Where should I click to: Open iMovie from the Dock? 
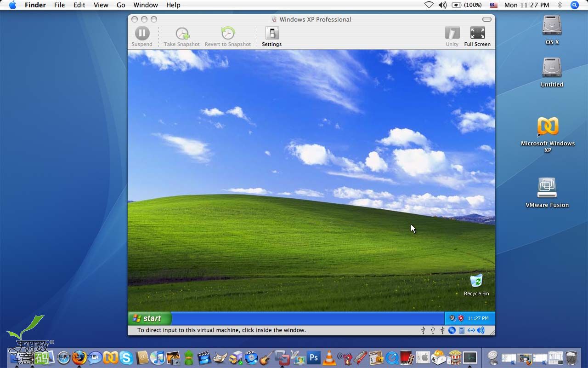(x=204, y=357)
